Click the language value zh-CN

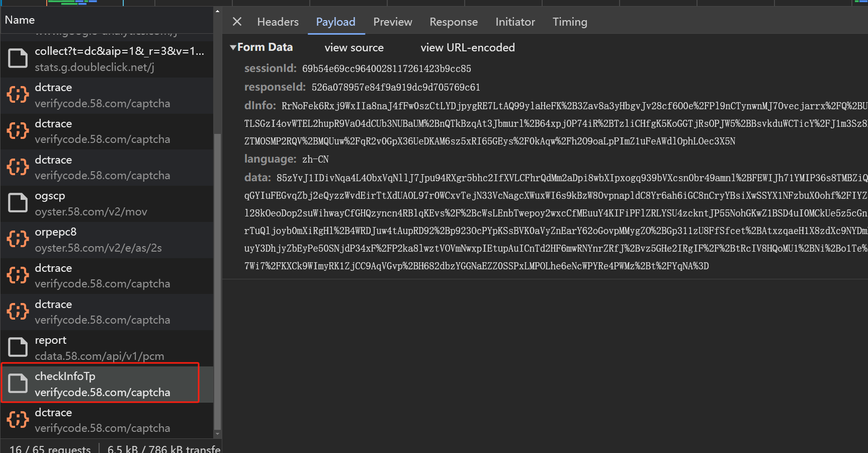pyautogui.click(x=315, y=159)
